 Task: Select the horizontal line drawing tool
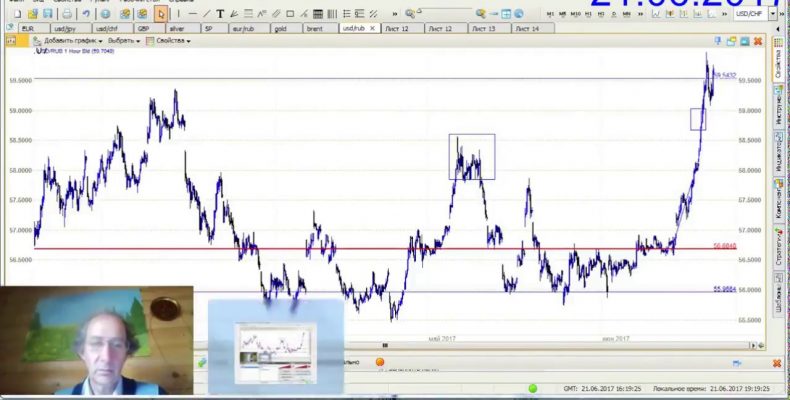coord(192,14)
